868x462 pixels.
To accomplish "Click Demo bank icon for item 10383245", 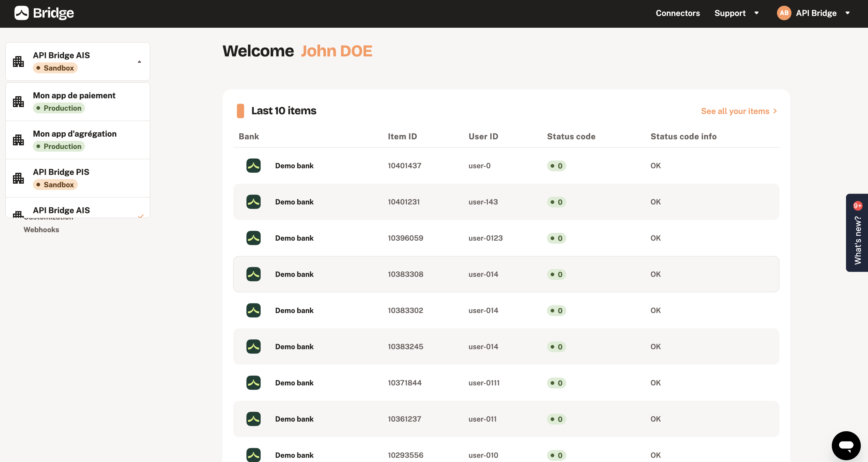I will tap(253, 346).
